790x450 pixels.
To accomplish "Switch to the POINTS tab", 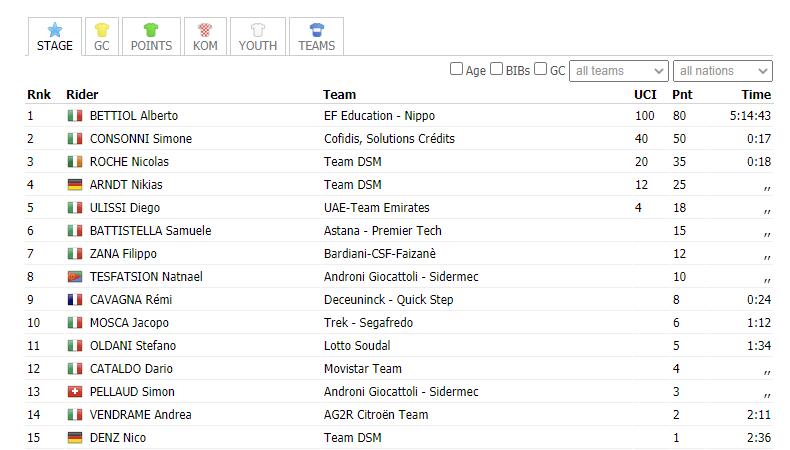I will tap(151, 36).
